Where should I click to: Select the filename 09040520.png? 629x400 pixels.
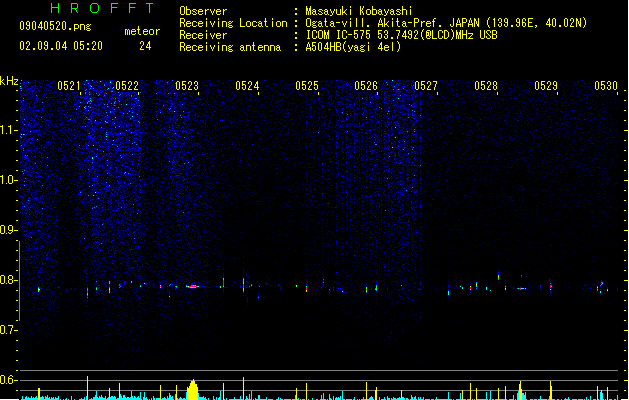55,26
